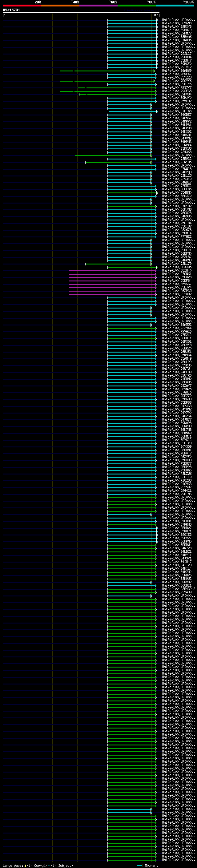Click the UniRef100_Q22944 label
This screenshot has width=197, height=868.
click(177, 328)
